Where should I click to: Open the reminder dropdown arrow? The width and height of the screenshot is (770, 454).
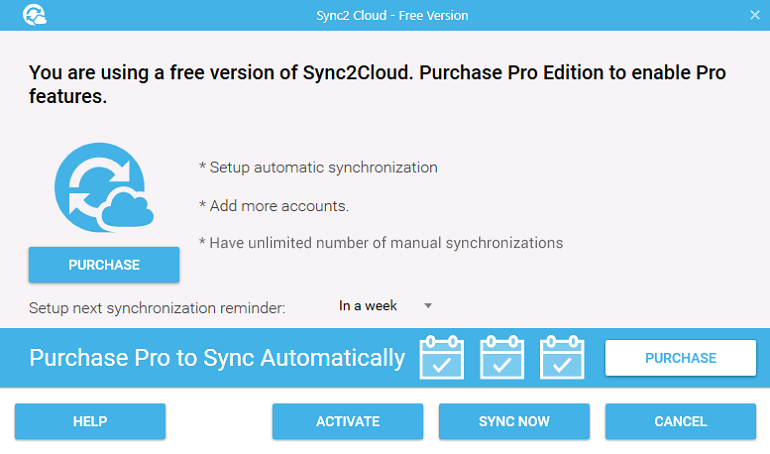(x=428, y=306)
